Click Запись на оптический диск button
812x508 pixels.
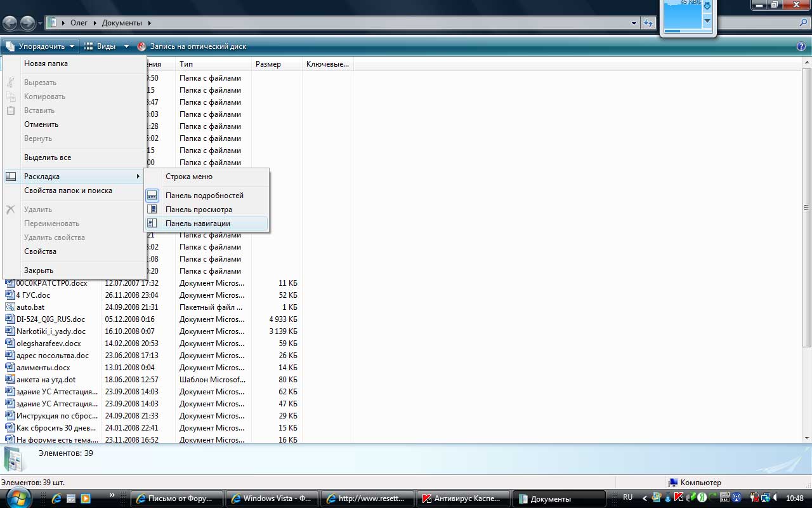(x=192, y=46)
